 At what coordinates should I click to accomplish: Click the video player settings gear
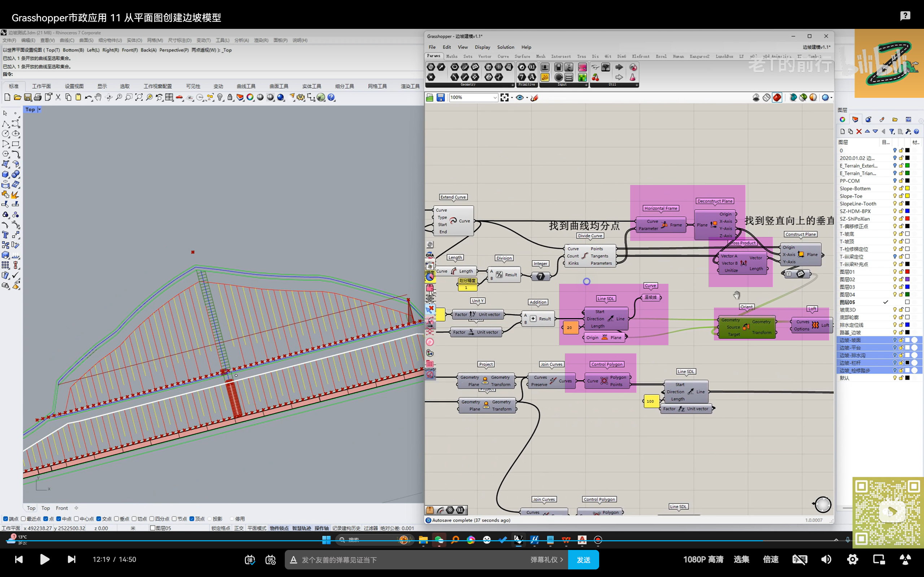click(x=852, y=559)
